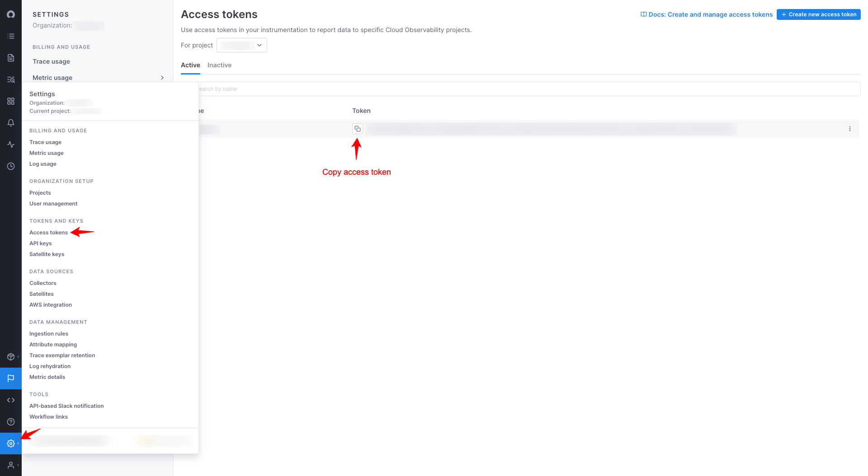This screenshot has height=476, width=868.
Task: Click the Cloud Observability logo icon
Action: coord(11,14)
